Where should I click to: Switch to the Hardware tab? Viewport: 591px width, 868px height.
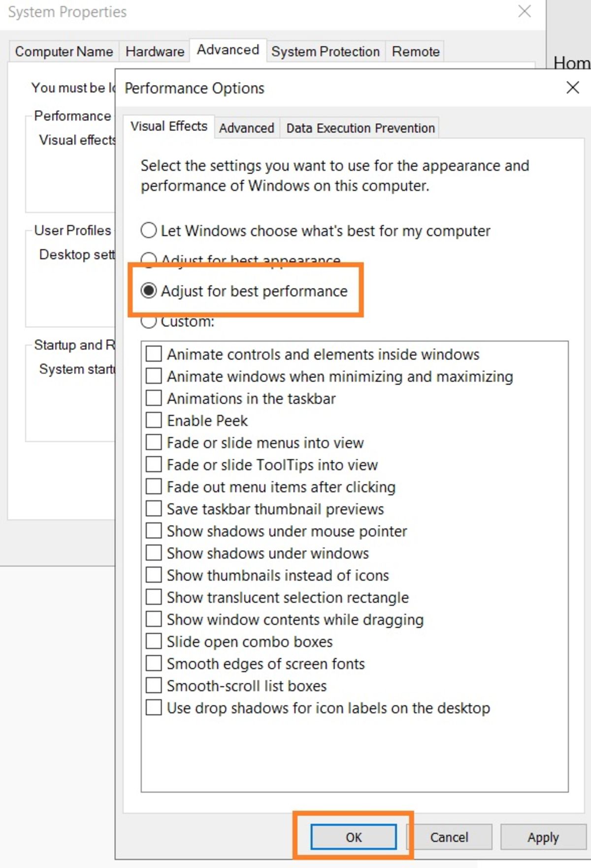click(x=155, y=51)
